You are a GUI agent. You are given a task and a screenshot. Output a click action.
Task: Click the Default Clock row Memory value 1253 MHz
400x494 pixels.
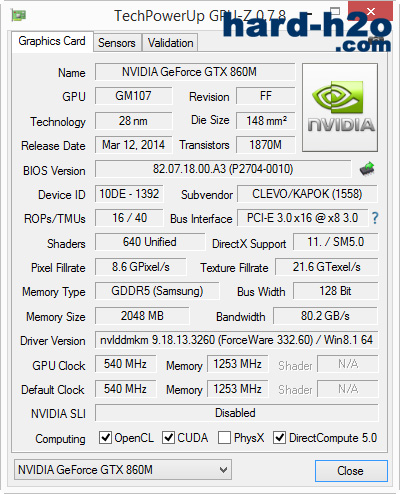[x=238, y=389]
